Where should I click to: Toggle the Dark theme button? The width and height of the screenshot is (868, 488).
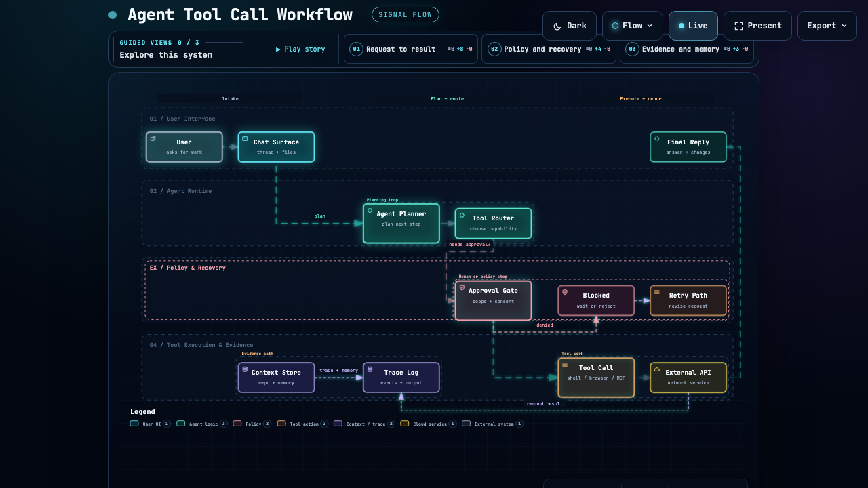point(570,26)
